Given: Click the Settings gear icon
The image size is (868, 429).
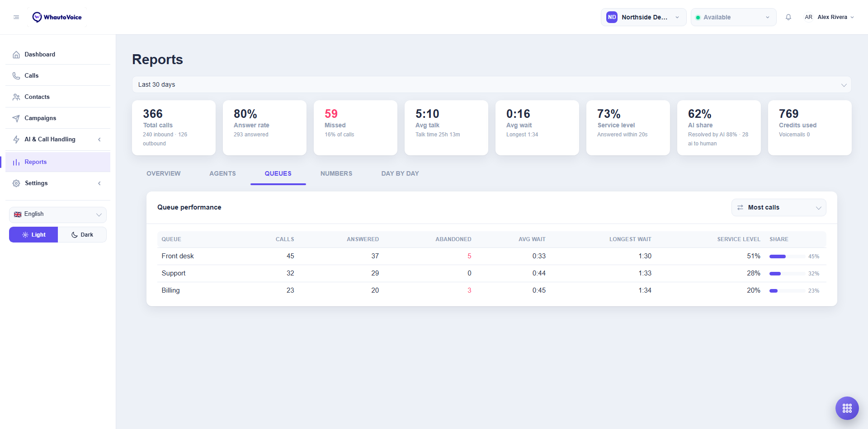Looking at the screenshot, I should coord(16,183).
